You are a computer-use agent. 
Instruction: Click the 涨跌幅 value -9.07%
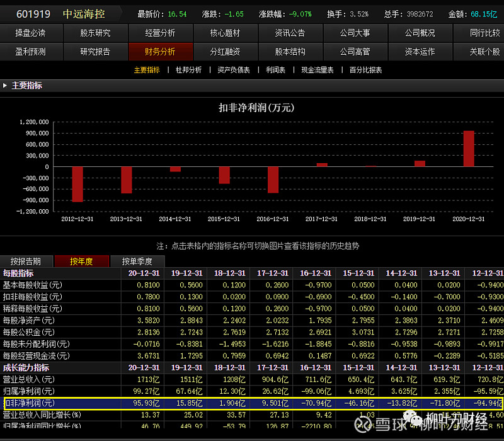point(301,14)
